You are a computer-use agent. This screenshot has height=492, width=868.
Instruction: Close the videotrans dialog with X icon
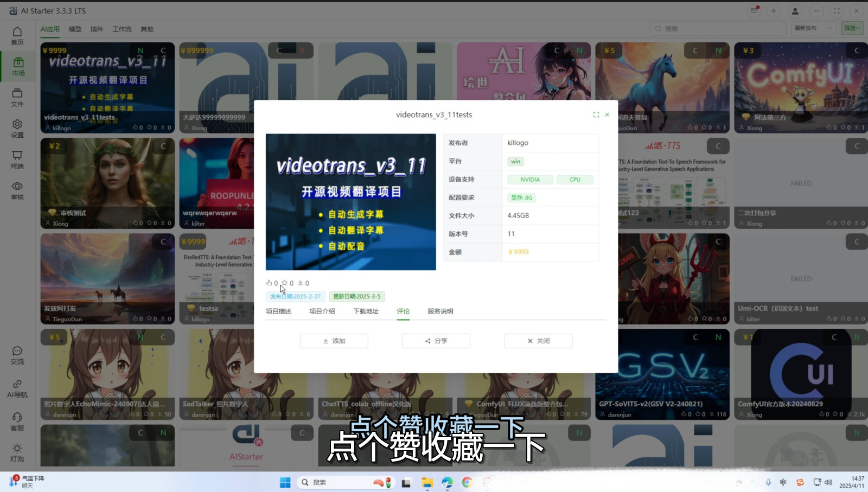(607, 114)
